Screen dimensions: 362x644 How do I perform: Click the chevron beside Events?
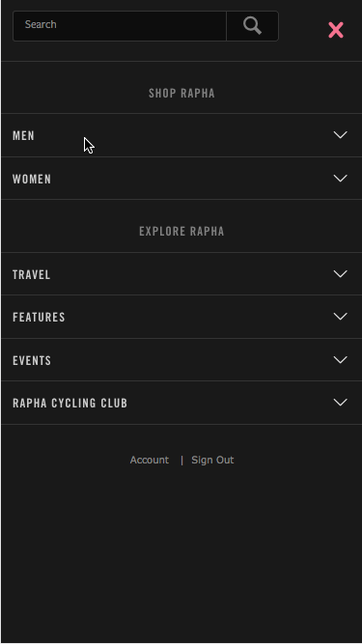pyautogui.click(x=340, y=360)
